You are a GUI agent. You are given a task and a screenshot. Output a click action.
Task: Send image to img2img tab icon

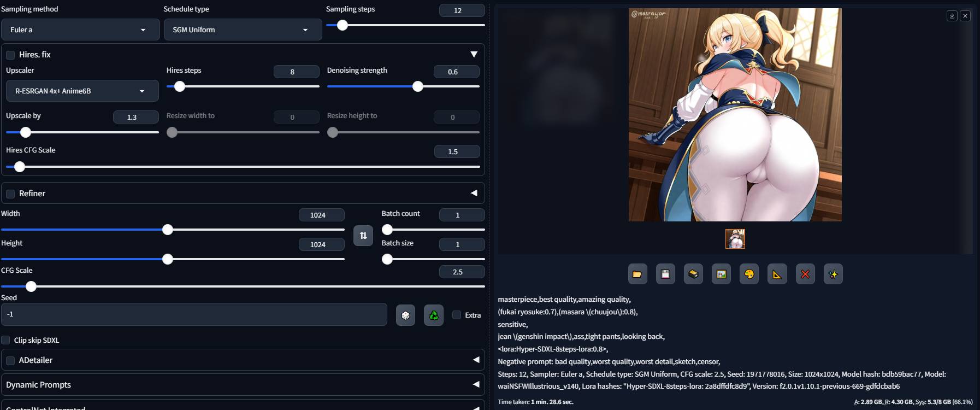(x=721, y=274)
